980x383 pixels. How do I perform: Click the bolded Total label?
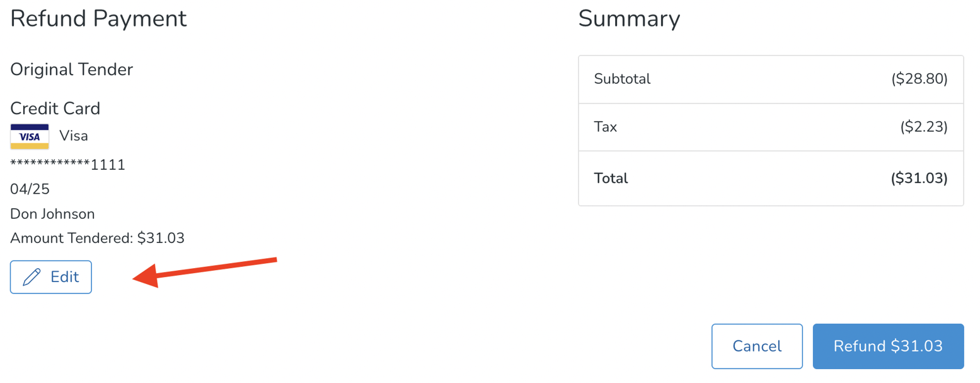click(x=610, y=178)
